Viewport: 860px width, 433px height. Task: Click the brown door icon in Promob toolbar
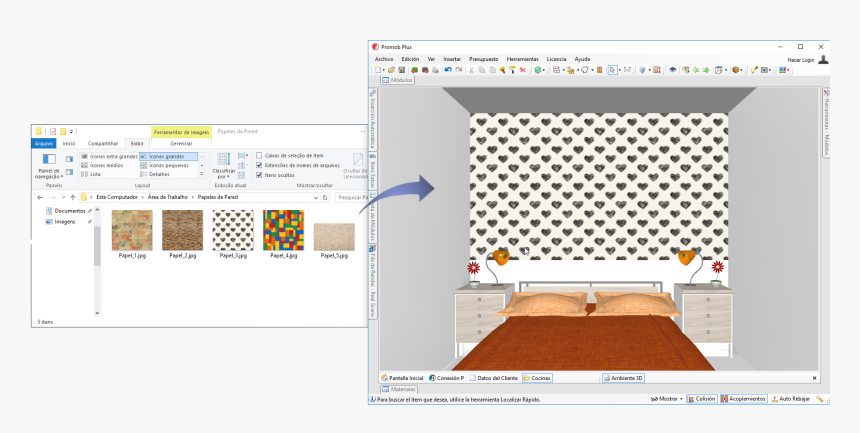(x=599, y=70)
